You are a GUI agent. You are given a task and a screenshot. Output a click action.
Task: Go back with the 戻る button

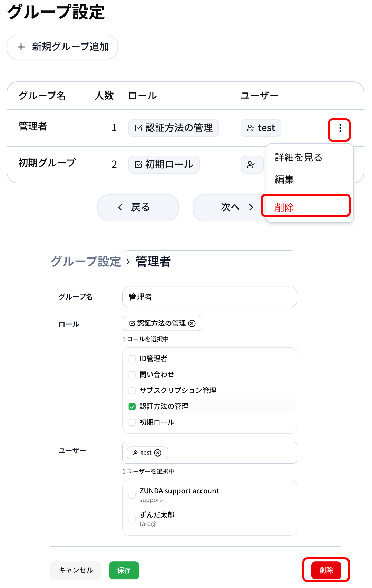pyautogui.click(x=138, y=207)
